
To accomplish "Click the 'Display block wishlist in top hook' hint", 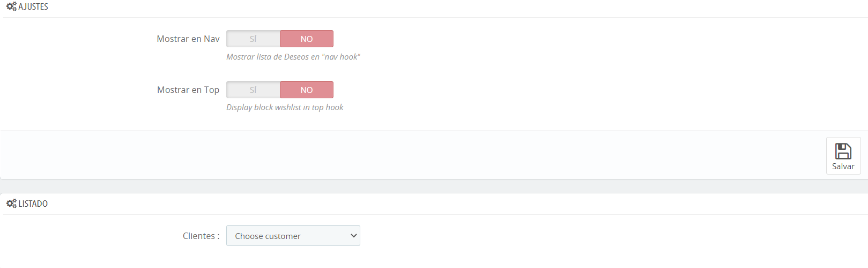I will (285, 107).
